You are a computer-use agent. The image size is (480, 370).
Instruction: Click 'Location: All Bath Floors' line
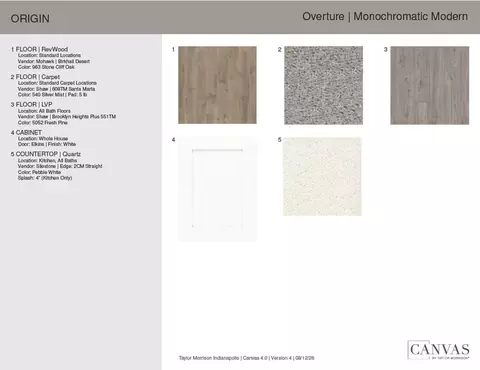(x=44, y=111)
